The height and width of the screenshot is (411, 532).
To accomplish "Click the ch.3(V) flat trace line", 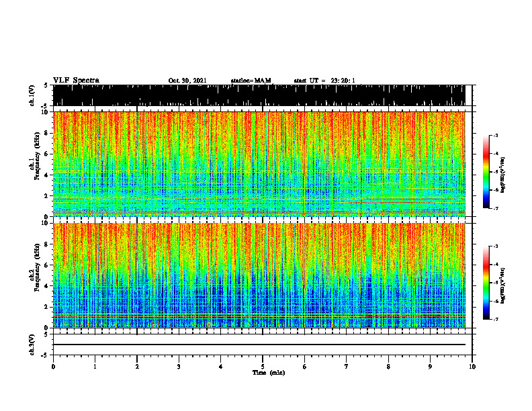I will [259, 345].
